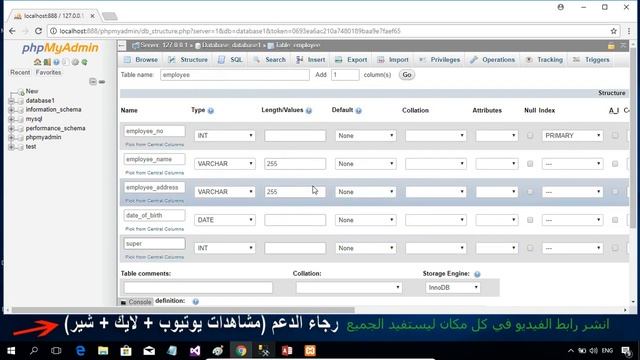This screenshot has height=360, width=640.
Task: Open Visual Studio from the taskbar
Action: (195, 351)
